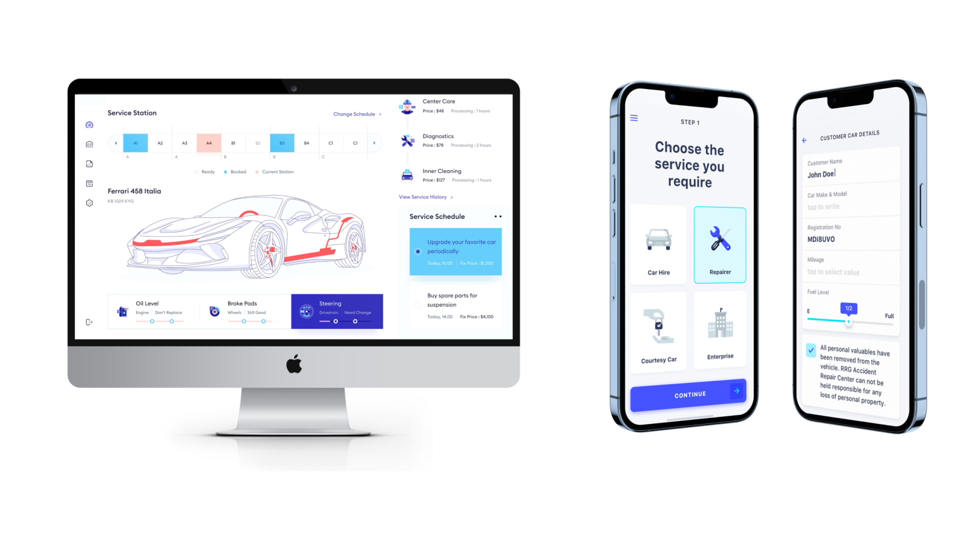Screen dimensions: 980x551
Task: Expand the Change Schedule dropdown
Action: [x=356, y=114]
